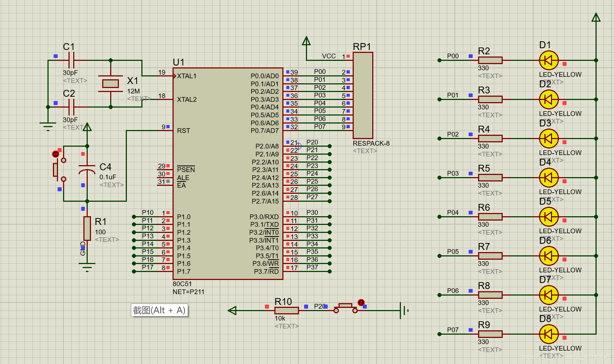614x364 pixels.
Task: Select the U1 80C51 microcontroller body
Action: (228, 173)
